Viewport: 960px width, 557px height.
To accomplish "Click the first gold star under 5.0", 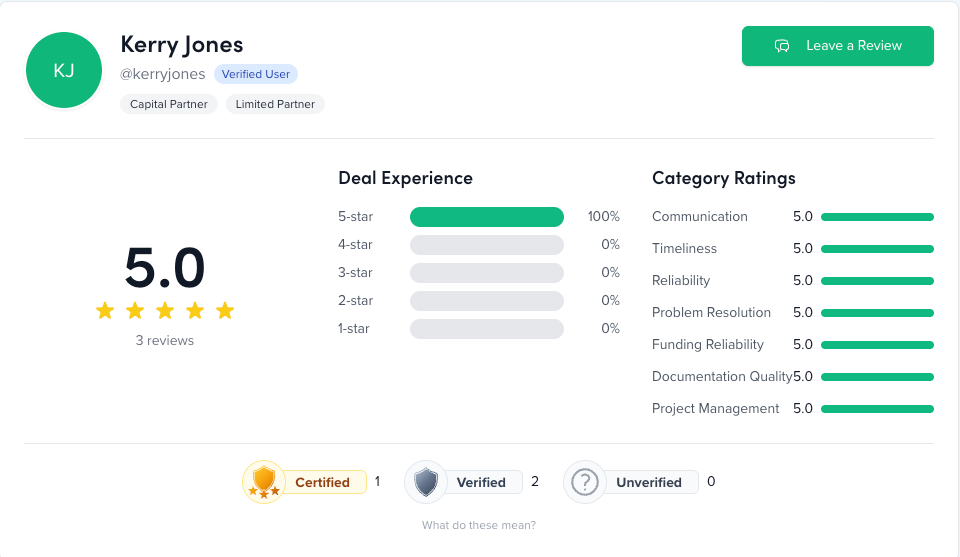I will click(105, 310).
